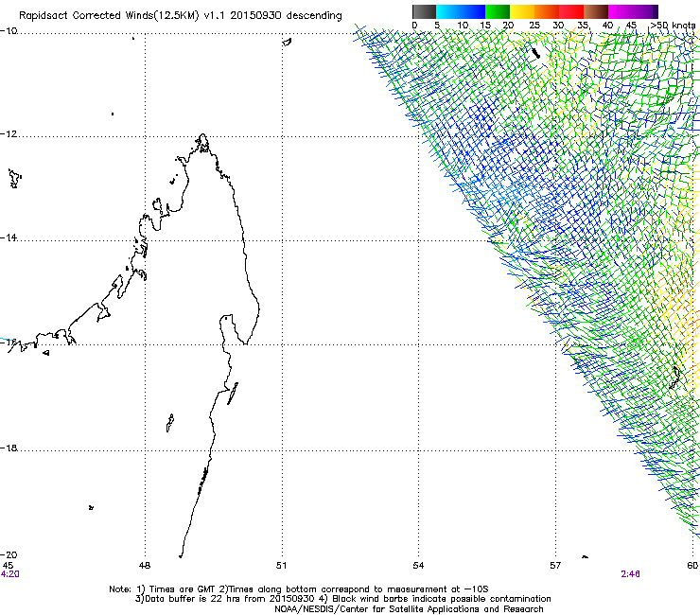Click the magenta 40–45 knots legend swatch

tap(621, 11)
